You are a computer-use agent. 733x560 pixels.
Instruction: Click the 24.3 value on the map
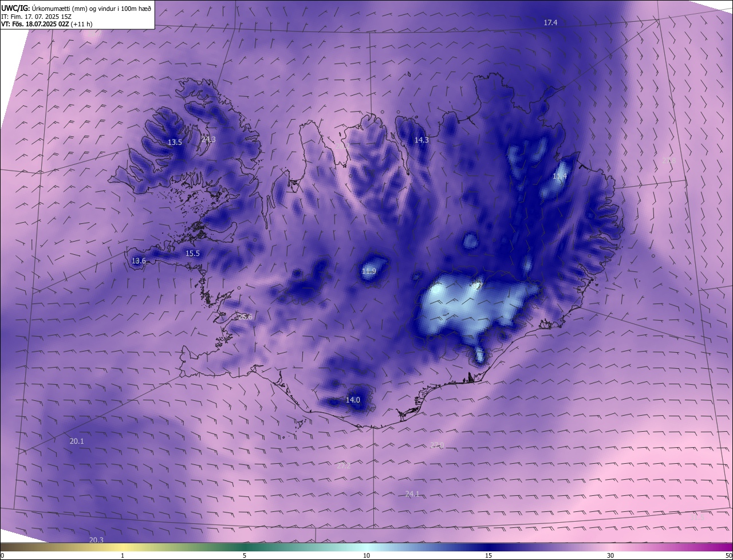208,139
